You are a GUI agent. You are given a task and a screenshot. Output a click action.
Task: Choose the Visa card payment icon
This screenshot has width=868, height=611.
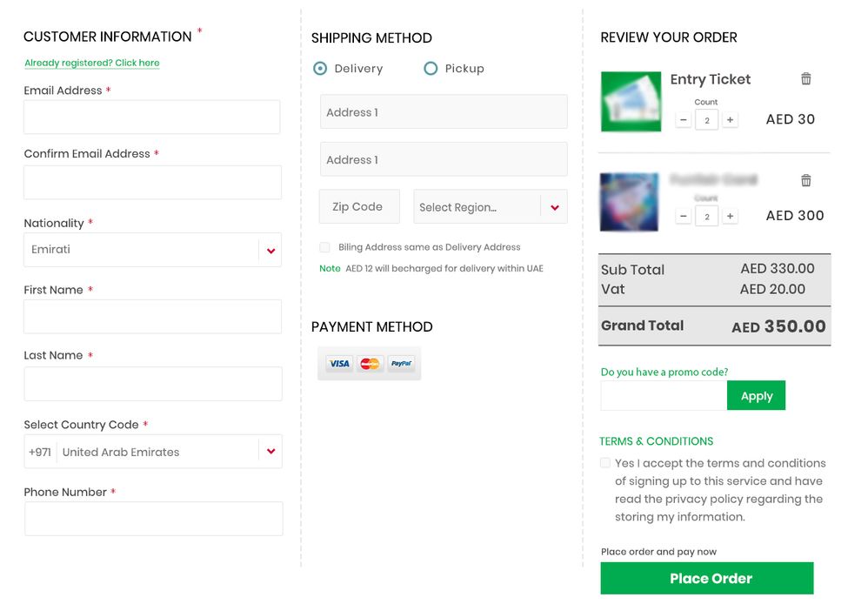click(339, 364)
